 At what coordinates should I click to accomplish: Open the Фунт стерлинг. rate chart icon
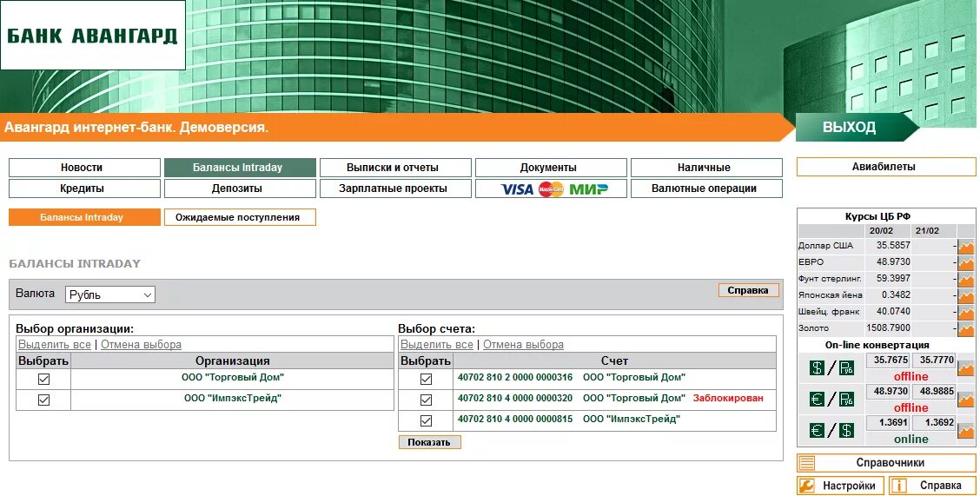coord(965,279)
